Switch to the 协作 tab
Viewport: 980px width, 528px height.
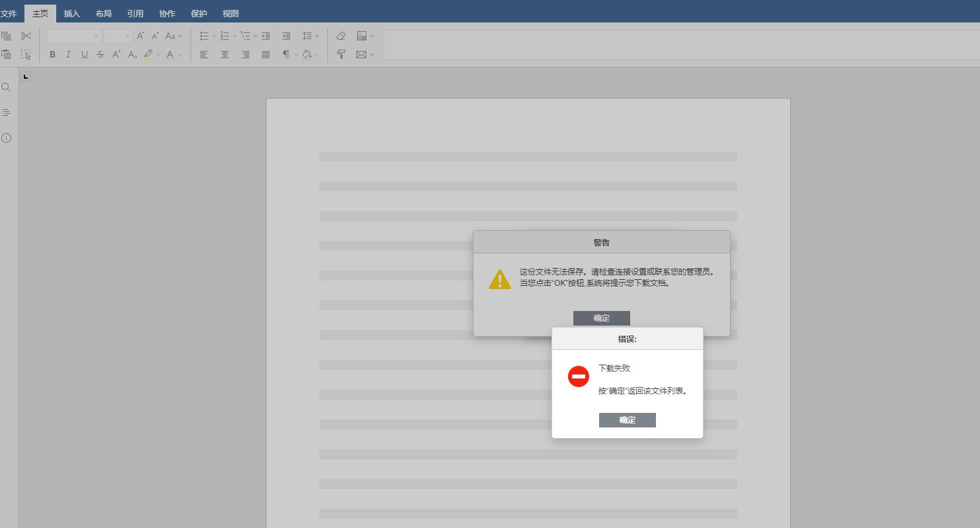[x=167, y=13]
